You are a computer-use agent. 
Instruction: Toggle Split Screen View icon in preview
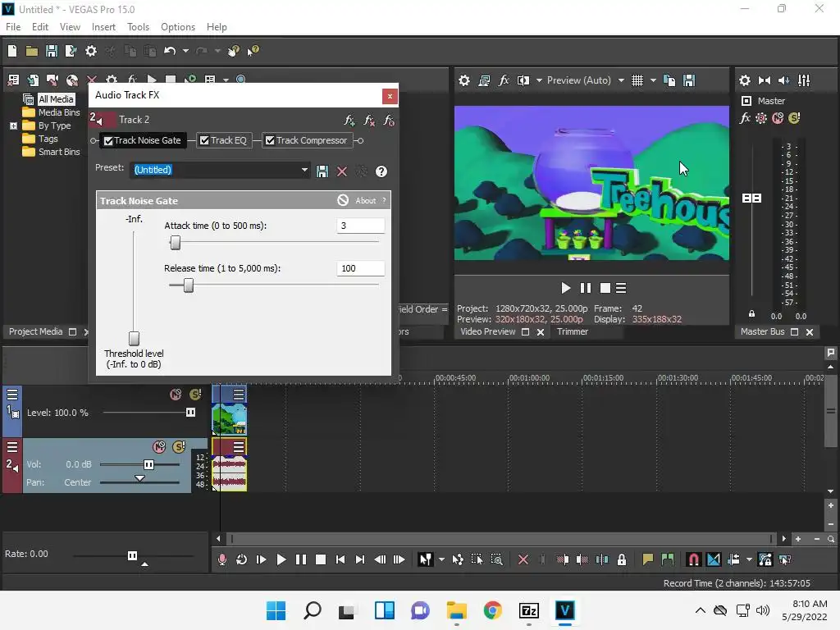(x=523, y=81)
